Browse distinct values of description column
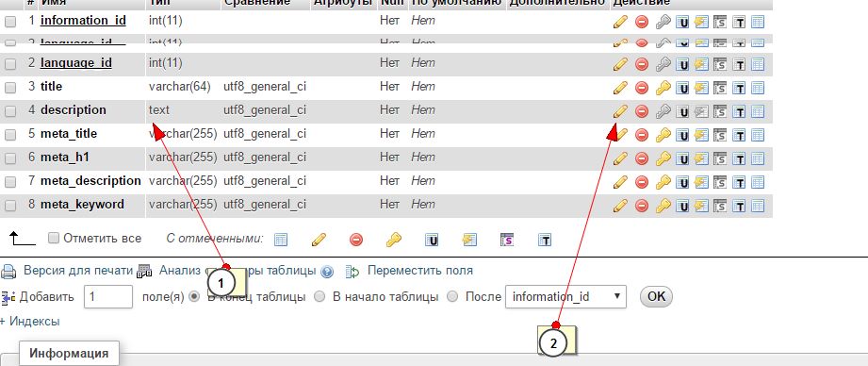 click(758, 112)
